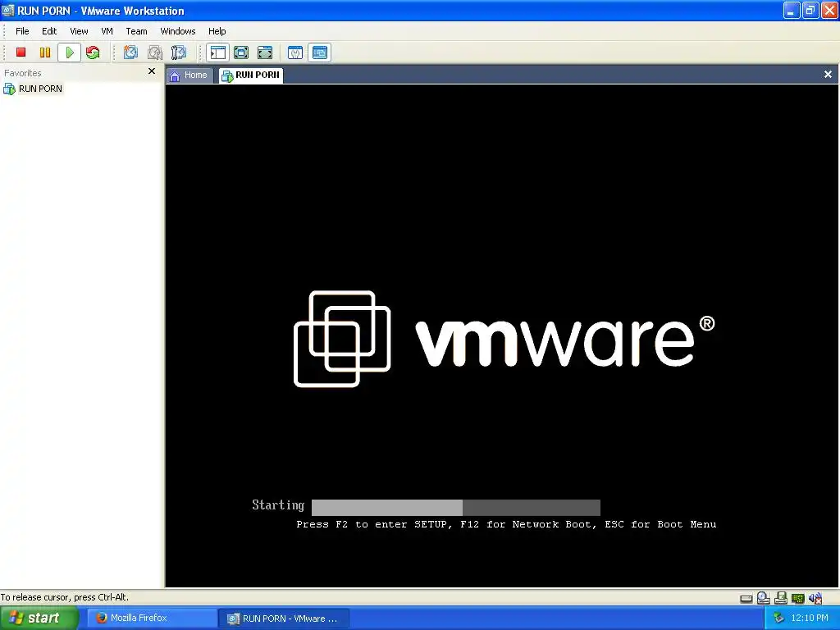
Task: Click the CD-ROM device status icon
Action: point(764,598)
